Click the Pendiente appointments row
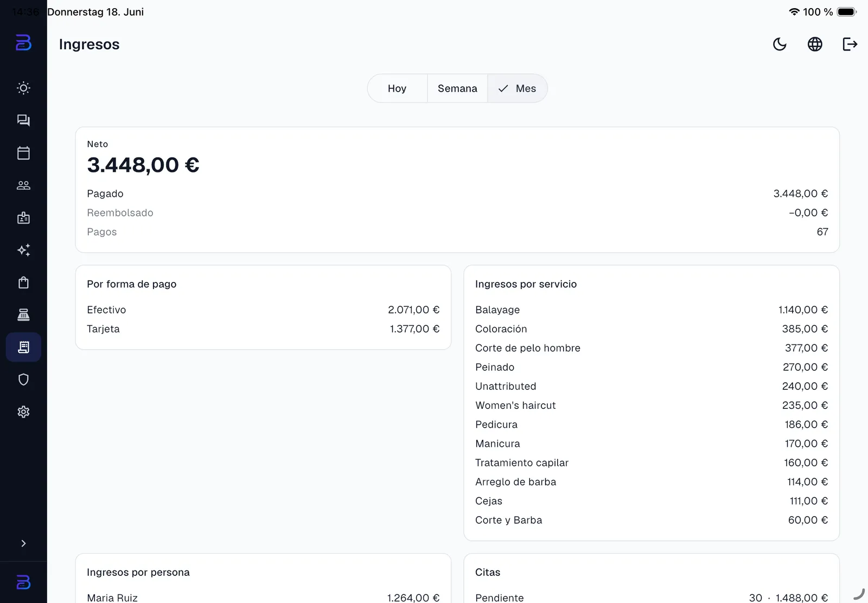Screen dimensions: 868x603 pyautogui.click(x=652, y=598)
